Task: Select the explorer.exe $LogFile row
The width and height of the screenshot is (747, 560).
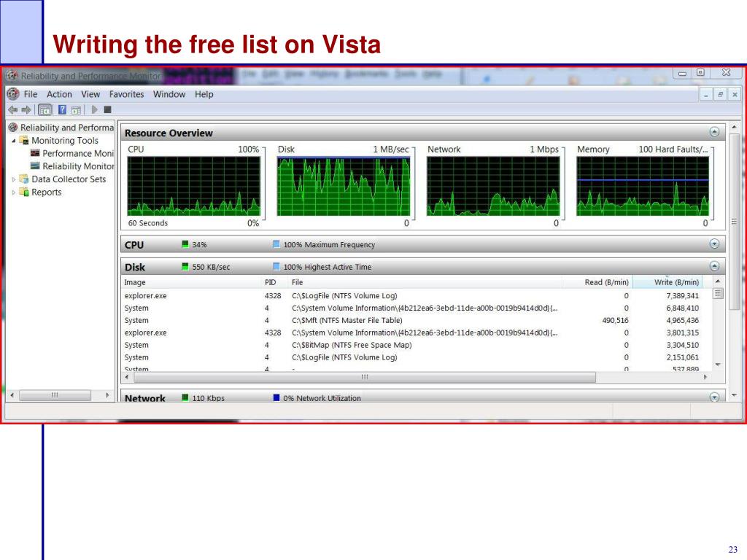Action: point(417,296)
